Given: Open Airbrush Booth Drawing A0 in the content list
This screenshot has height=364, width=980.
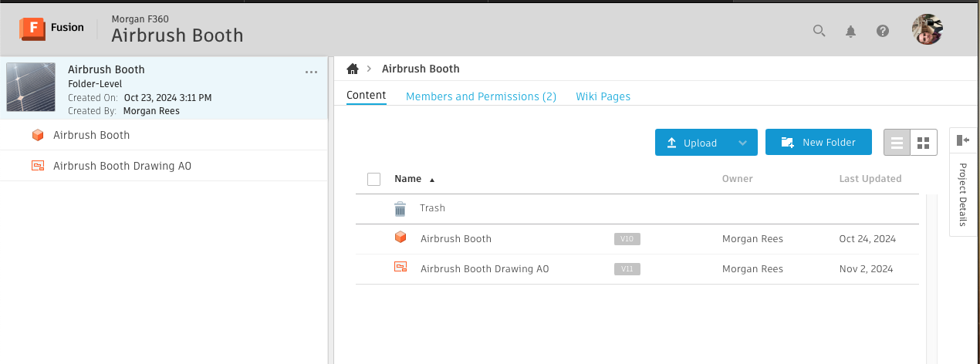Looking at the screenshot, I should [x=485, y=269].
